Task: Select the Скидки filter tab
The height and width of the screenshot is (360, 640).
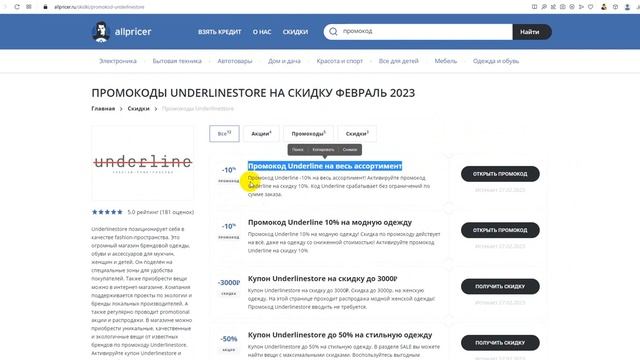Action: click(357, 133)
